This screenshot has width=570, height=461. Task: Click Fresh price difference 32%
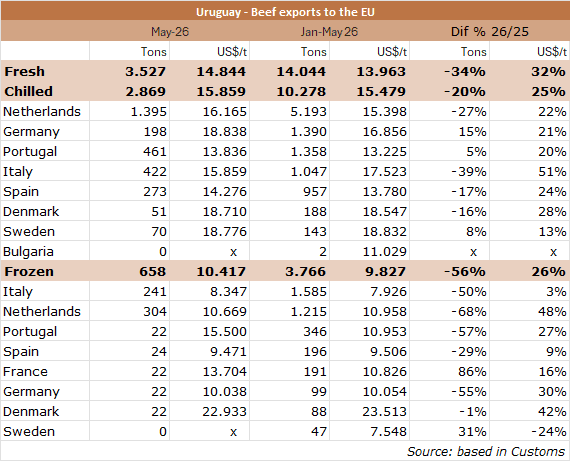point(549,71)
